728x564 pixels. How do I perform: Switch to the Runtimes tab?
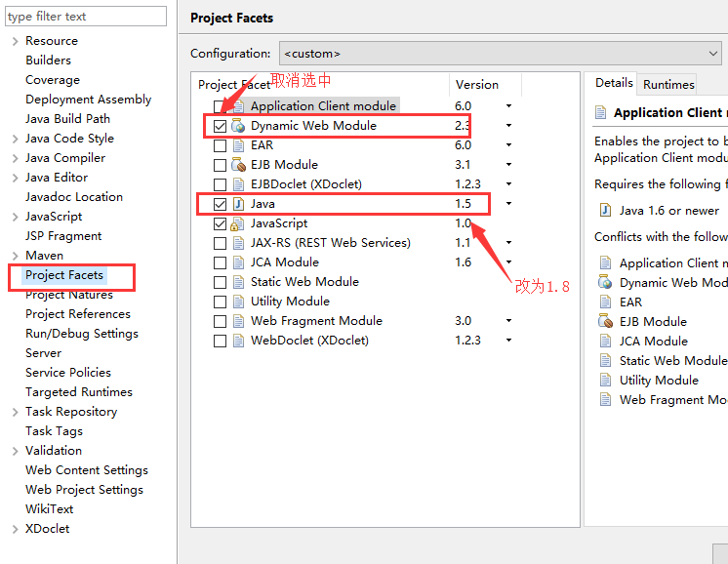tap(668, 85)
